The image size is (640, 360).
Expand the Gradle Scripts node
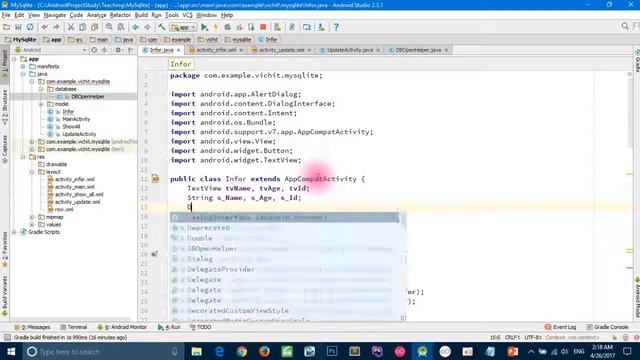pos(15,232)
